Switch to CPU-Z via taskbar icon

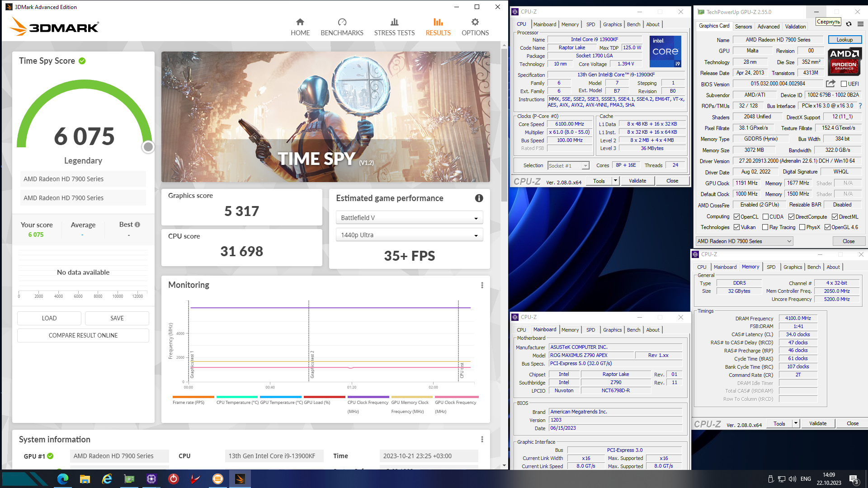(151, 479)
